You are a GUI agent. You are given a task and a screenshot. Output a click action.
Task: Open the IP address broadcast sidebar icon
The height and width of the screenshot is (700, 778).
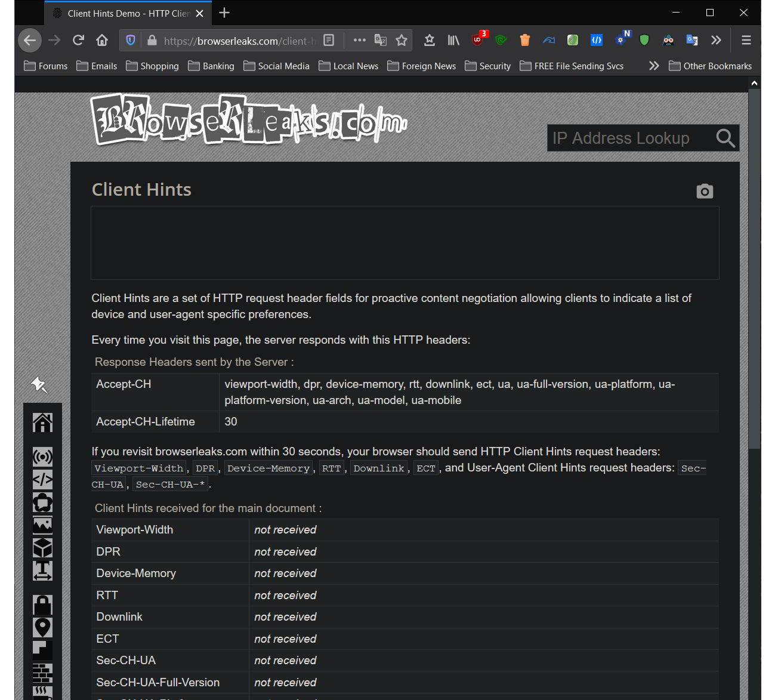(x=42, y=457)
